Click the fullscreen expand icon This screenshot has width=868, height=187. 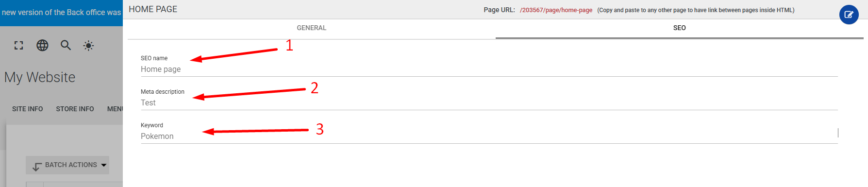pos(18,46)
